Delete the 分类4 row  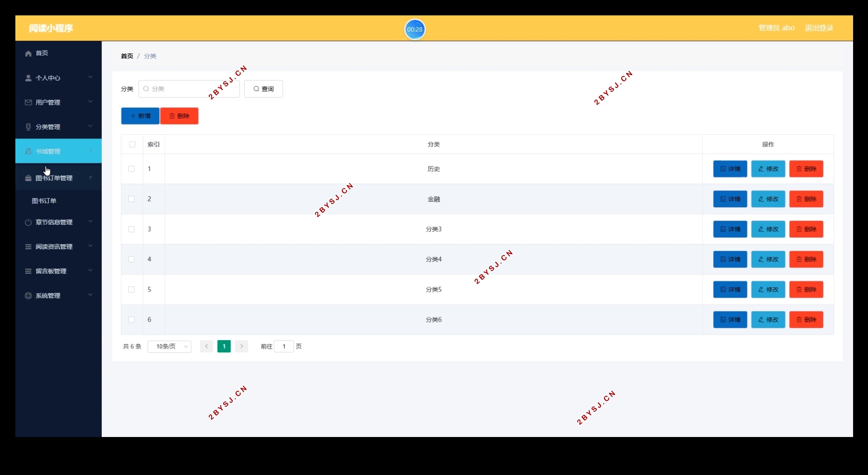[x=806, y=259]
